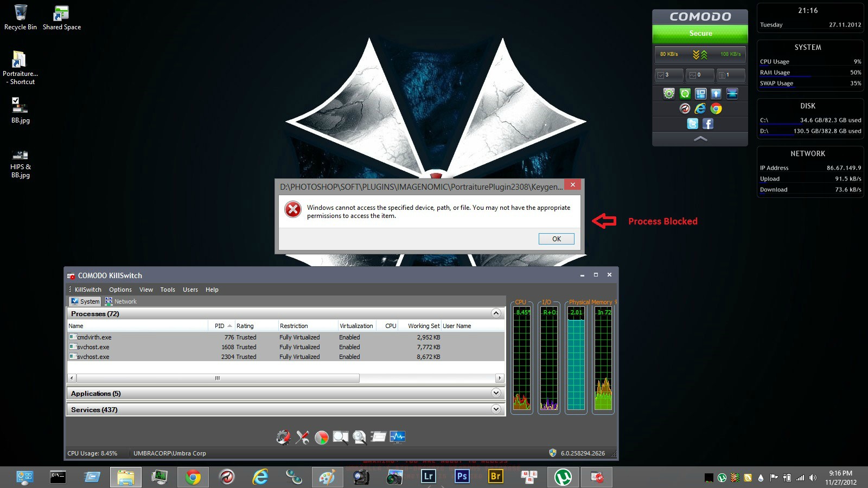This screenshot has height=488, width=868.
Task: Open the Help menu in KillSwitch
Action: (x=212, y=290)
